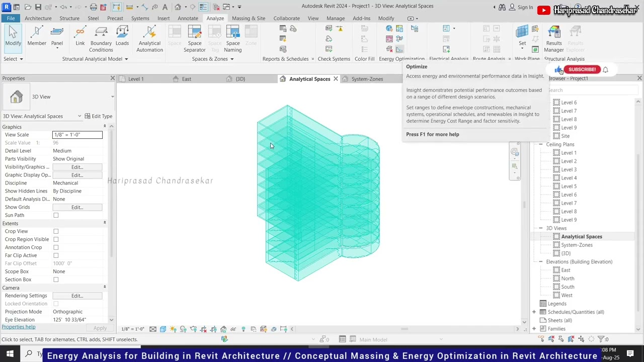This screenshot has width=644, height=362.
Task: Turn on the Section Box checkbox
Action: click(x=56, y=280)
